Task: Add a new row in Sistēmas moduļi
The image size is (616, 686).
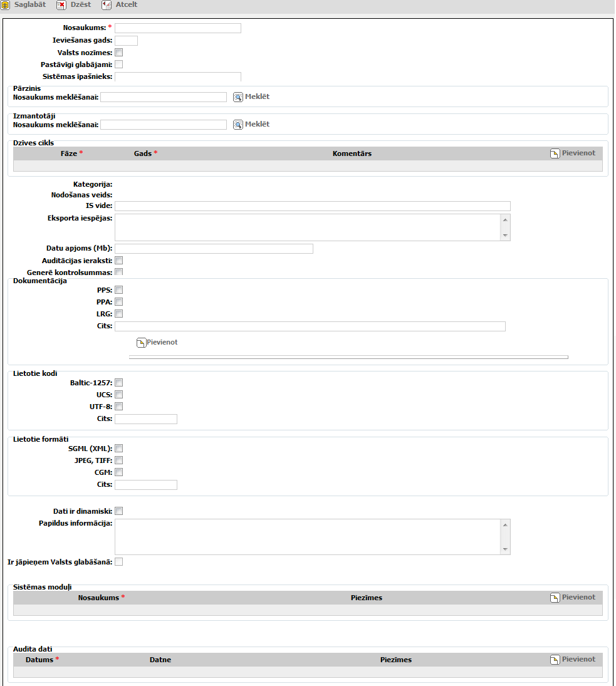Action: [555, 598]
